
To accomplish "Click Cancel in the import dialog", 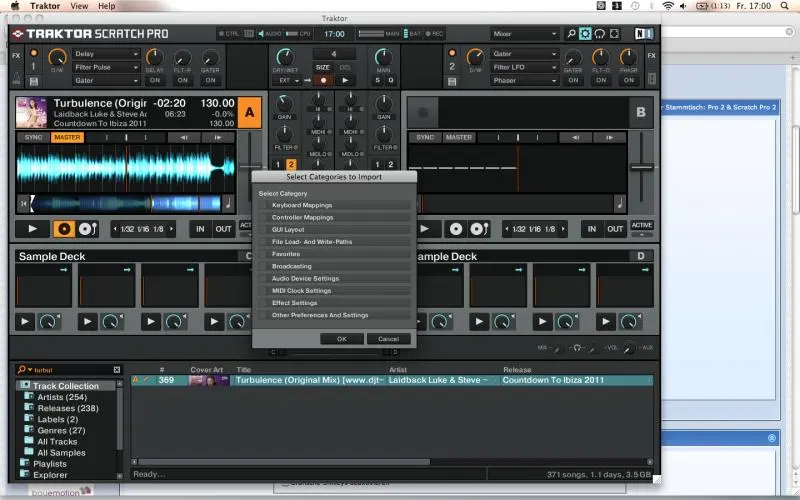I will [x=388, y=339].
